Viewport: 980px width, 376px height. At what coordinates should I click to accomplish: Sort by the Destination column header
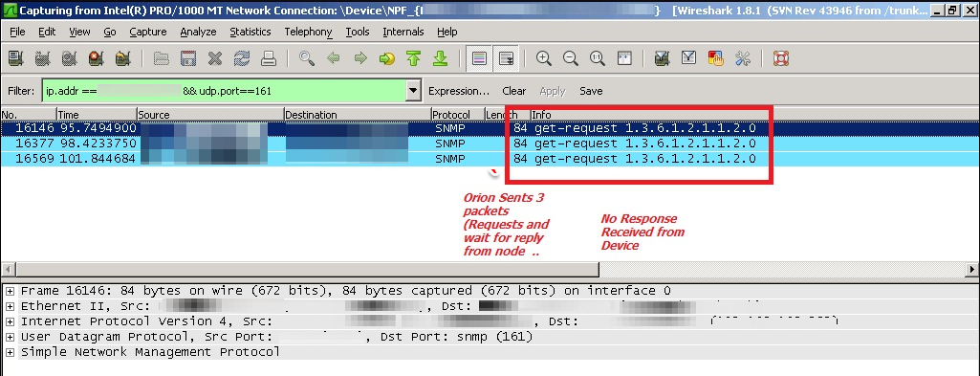pos(358,115)
